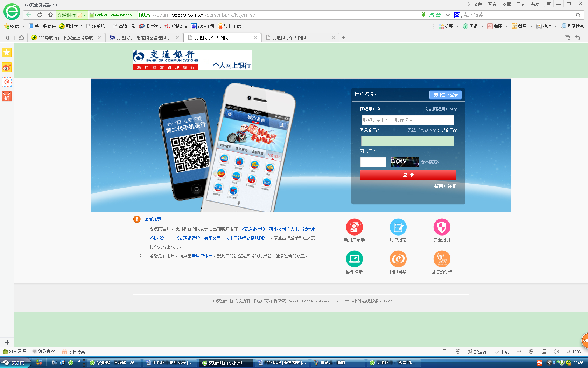Open 资料下载 bookmark
This screenshot has width=588, height=368.
pos(229,26)
